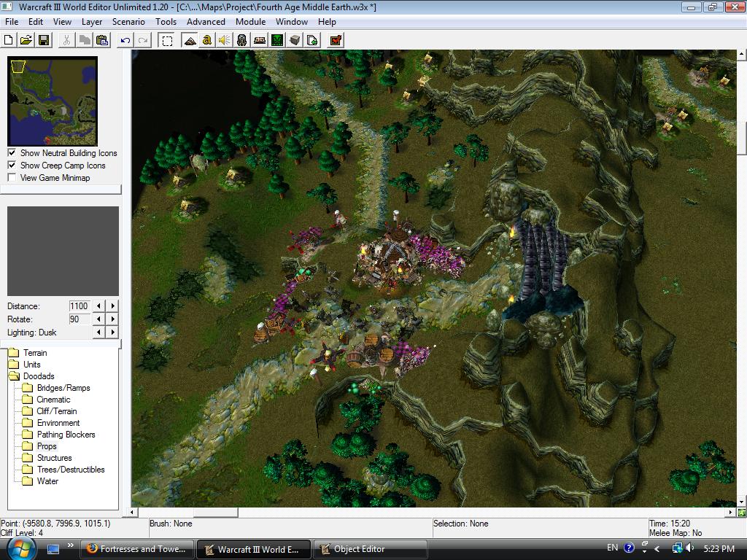Click the volume speaker tray icon
Viewport: 747px width, 560px height.
pyautogui.click(x=689, y=548)
